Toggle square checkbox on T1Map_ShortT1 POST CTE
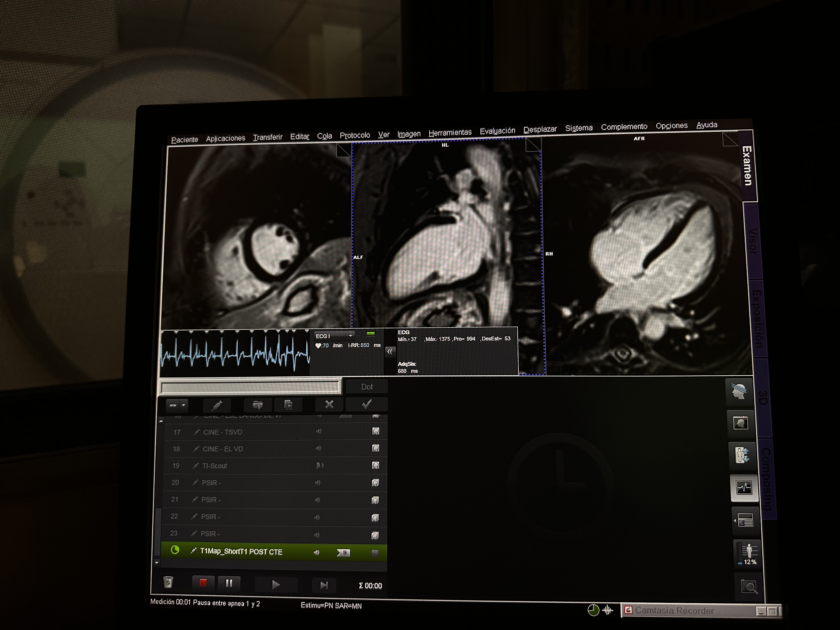This screenshot has height=630, width=840. click(375, 552)
